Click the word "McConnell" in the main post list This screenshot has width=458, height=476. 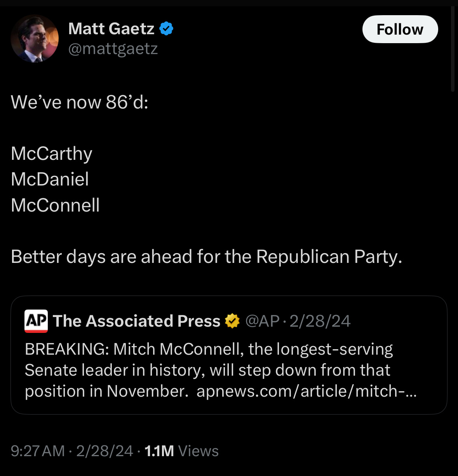coord(55,205)
